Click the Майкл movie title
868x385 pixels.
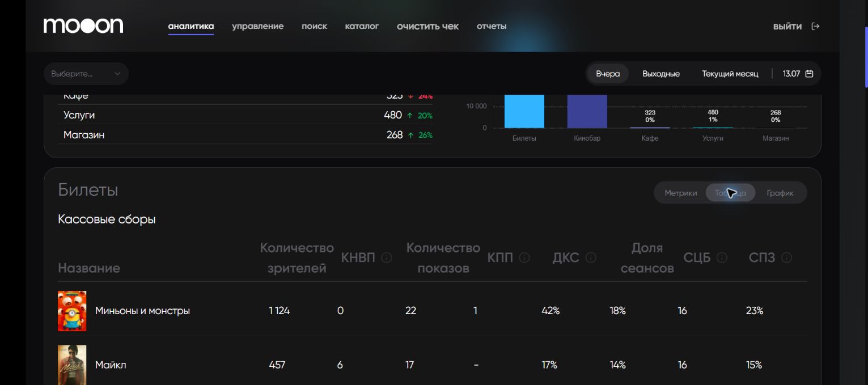(111, 365)
